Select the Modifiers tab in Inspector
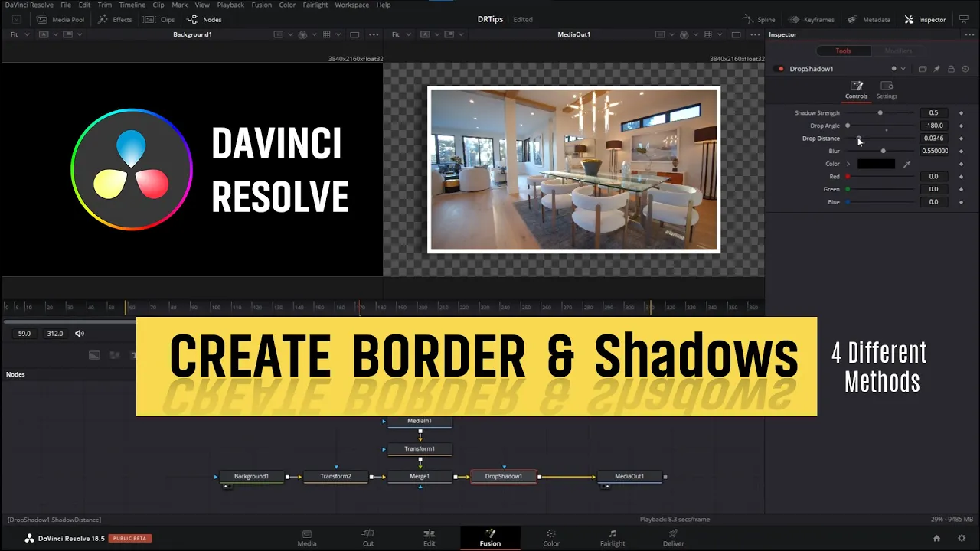980x551 pixels. click(x=898, y=51)
